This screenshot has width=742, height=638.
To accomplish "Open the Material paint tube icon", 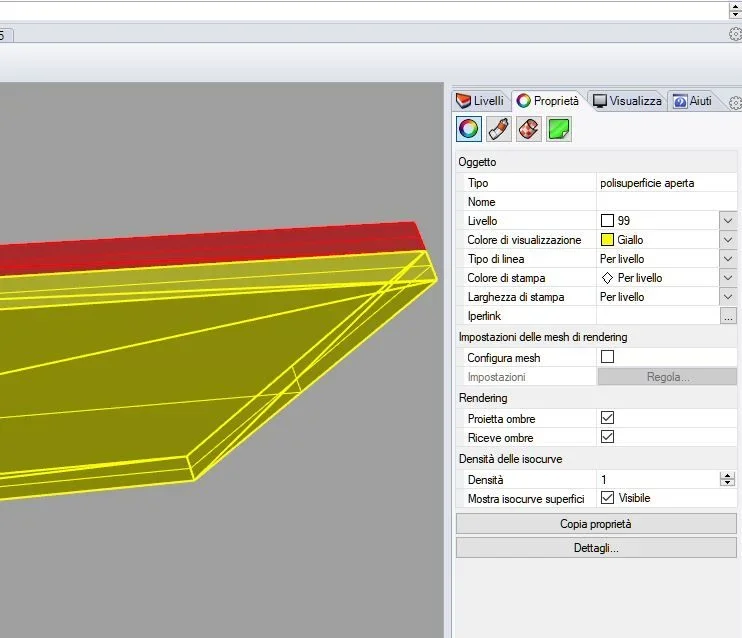I will (x=499, y=129).
